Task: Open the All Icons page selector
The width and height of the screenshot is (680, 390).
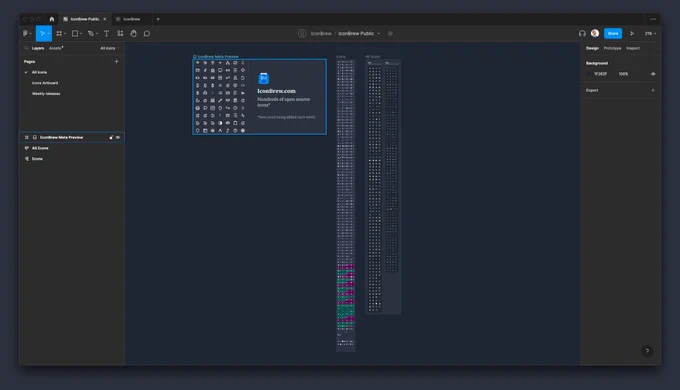Action: (109, 48)
